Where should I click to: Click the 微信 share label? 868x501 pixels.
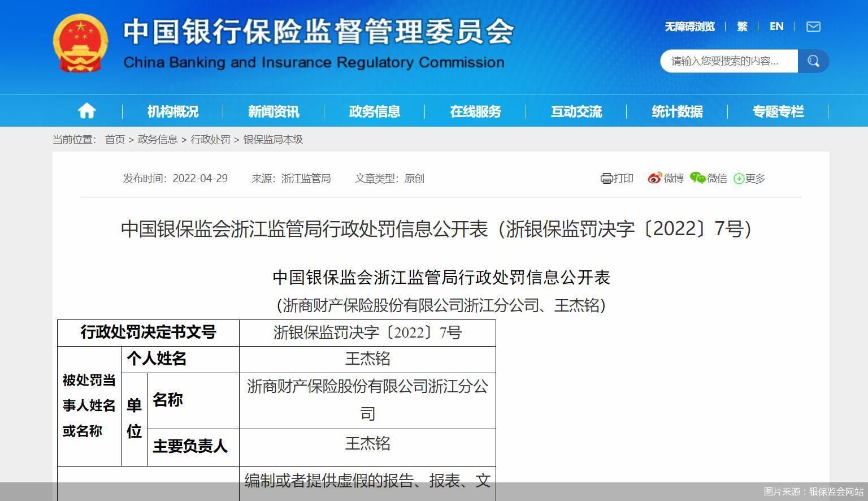click(x=717, y=179)
